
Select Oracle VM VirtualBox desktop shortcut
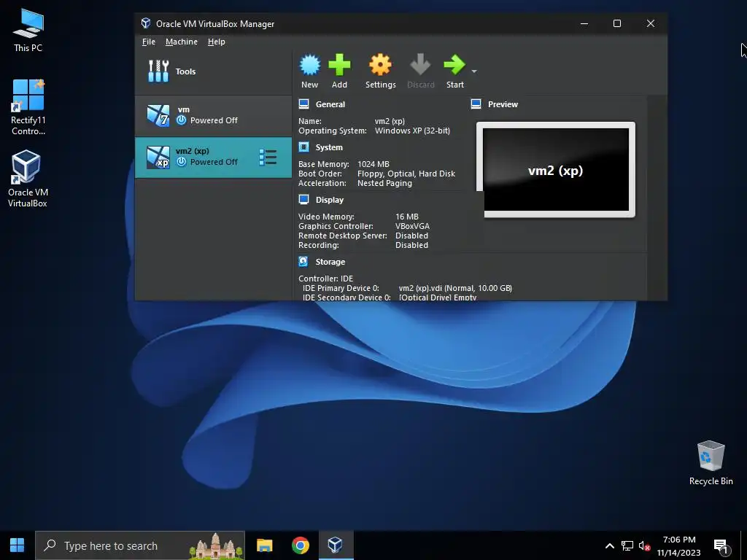[x=27, y=179]
